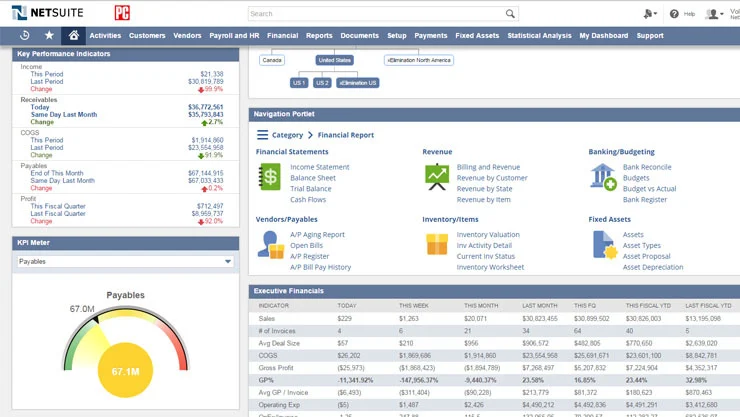Go to Home via house icon
Image resolution: width=740 pixels, height=417 pixels.
[74, 36]
